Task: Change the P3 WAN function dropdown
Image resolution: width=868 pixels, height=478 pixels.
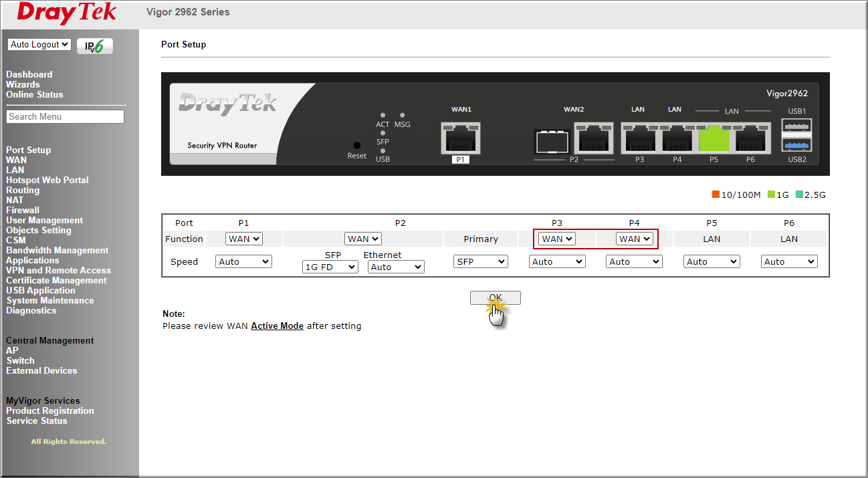Action: (x=556, y=238)
